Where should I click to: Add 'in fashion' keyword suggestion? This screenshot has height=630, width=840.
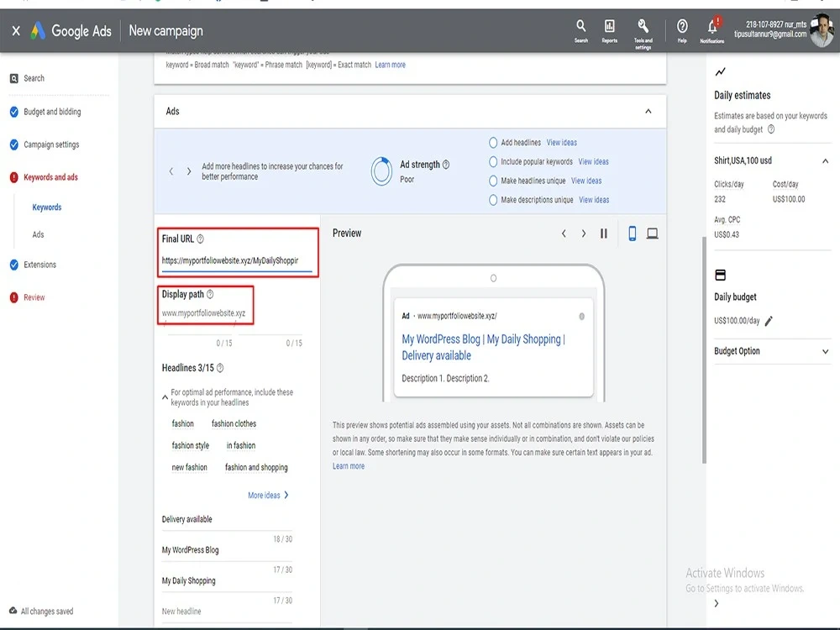click(240, 446)
